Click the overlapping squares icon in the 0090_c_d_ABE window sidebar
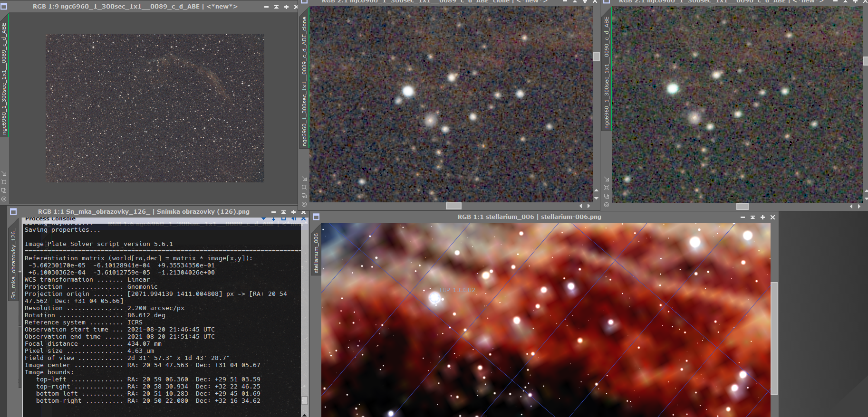This screenshot has width=868, height=417. (607, 196)
